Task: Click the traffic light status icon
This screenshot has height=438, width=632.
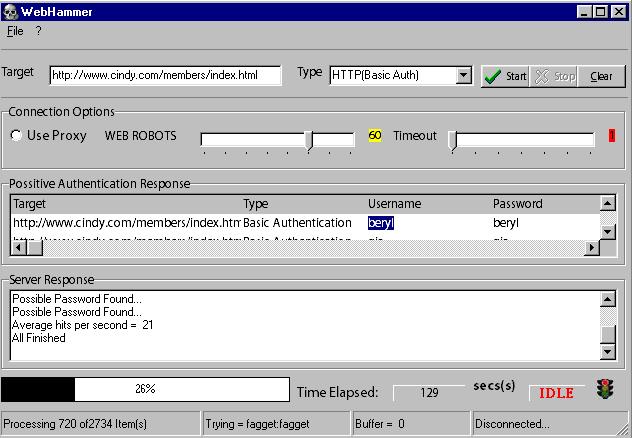Action: pos(603,390)
